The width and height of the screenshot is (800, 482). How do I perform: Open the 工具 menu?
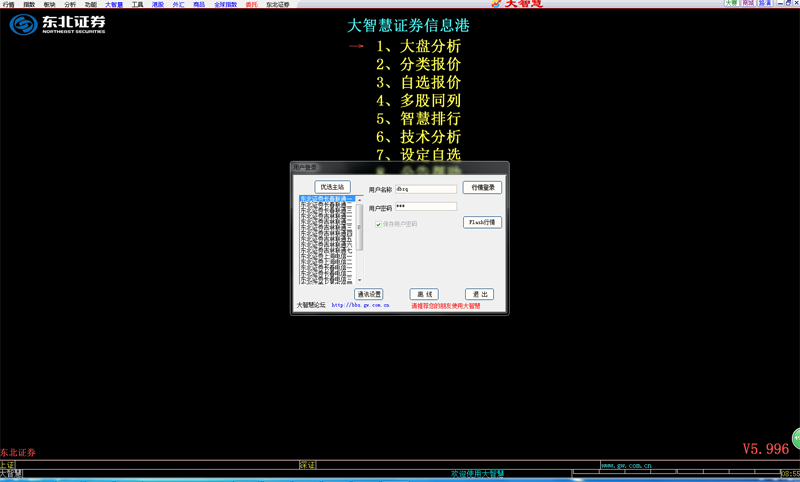pyautogui.click(x=137, y=5)
